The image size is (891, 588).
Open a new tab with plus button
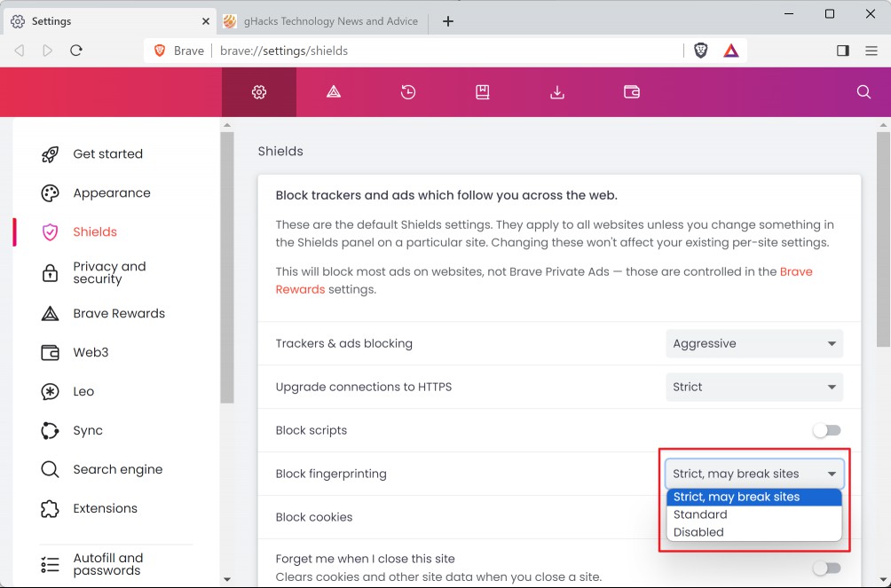point(448,21)
